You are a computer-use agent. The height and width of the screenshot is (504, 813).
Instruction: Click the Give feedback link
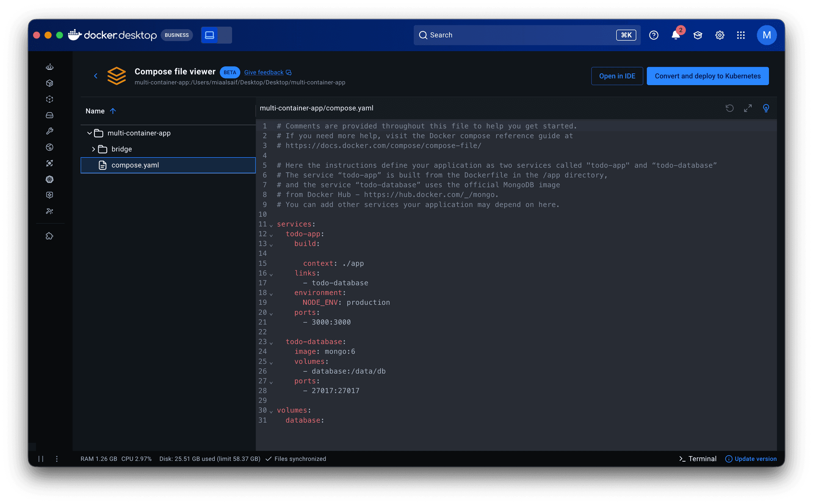(264, 72)
